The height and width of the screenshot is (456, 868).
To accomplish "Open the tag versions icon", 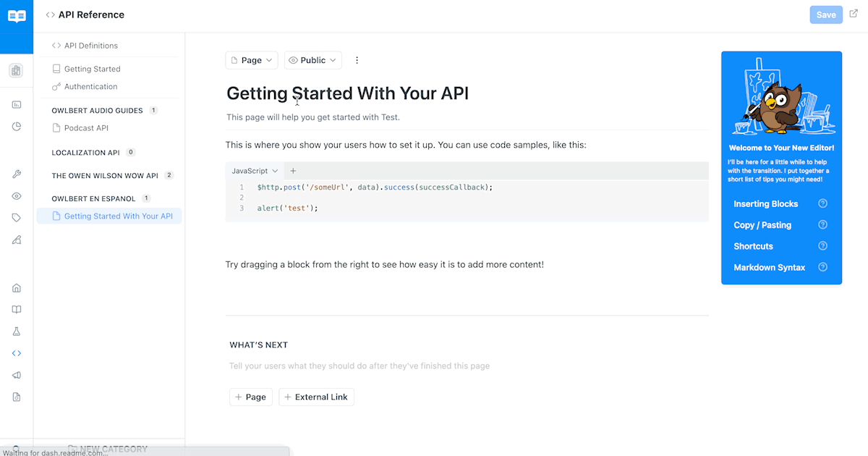I will pyautogui.click(x=17, y=218).
